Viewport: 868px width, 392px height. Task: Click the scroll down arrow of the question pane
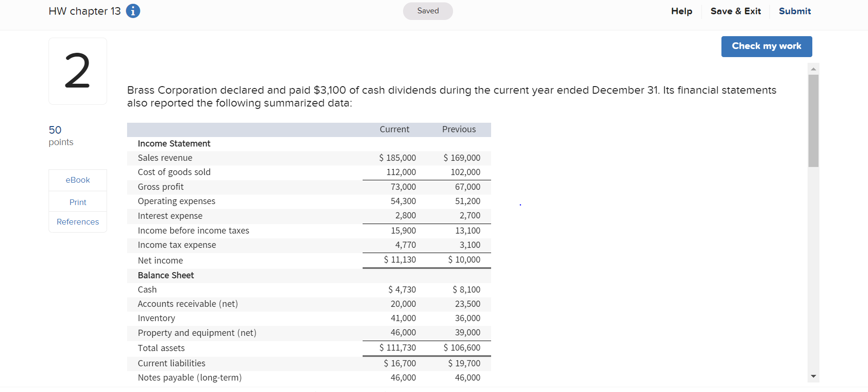813,376
